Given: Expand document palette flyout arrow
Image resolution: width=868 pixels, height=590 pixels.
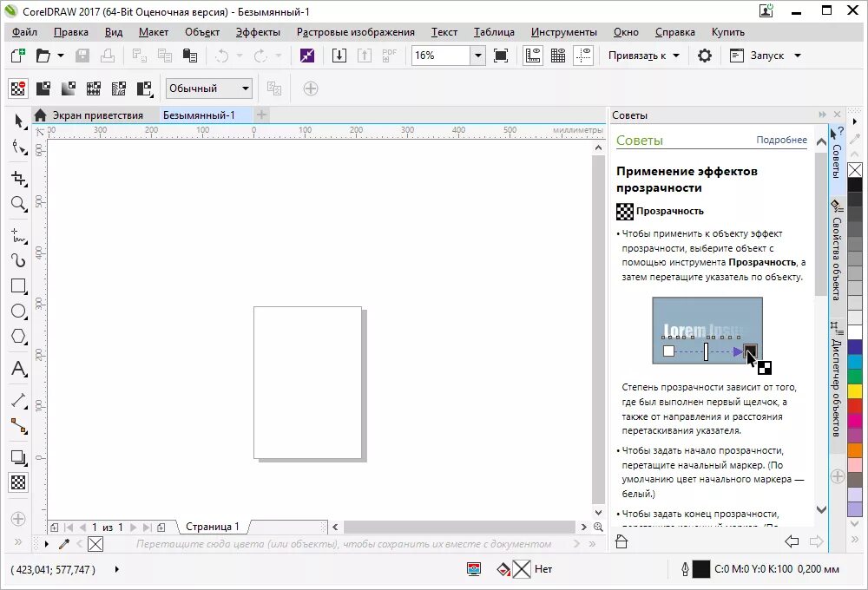Looking at the screenshot, I should click(47, 544).
